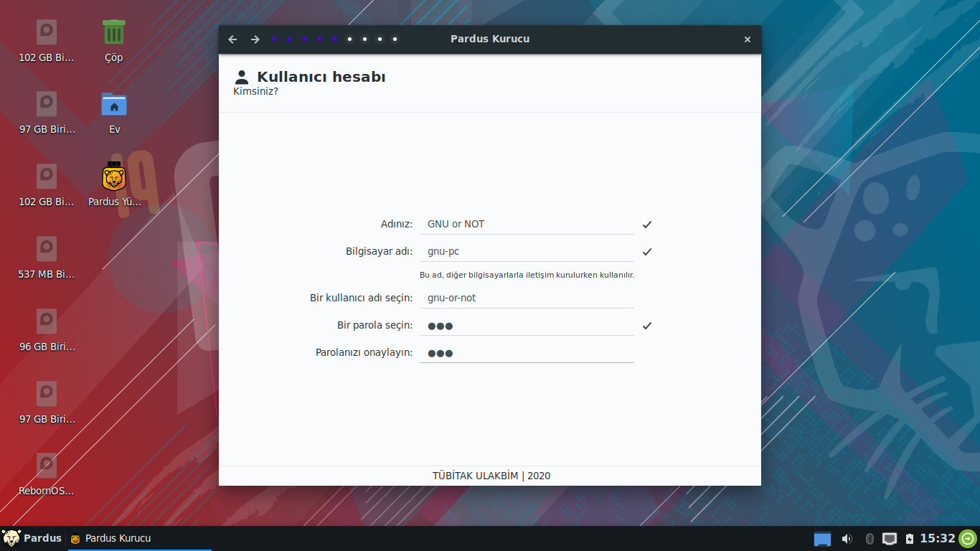Focus the Bilgisayar adı field containing gnu-pc
The height and width of the screenshot is (551, 980).
coord(527,252)
